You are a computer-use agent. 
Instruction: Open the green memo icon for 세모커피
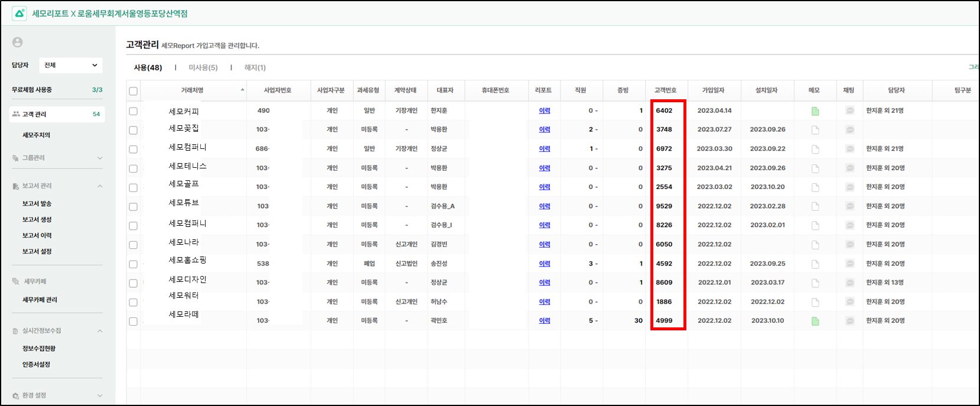[815, 111]
